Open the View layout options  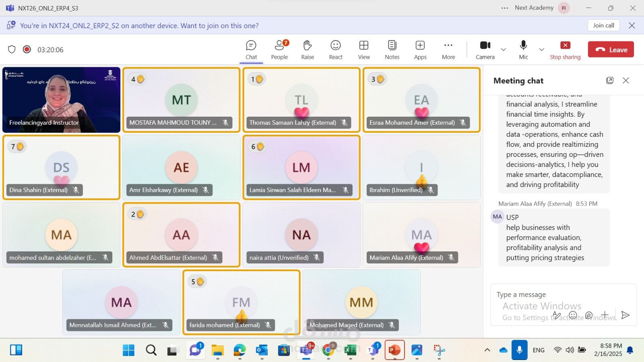[364, 50]
